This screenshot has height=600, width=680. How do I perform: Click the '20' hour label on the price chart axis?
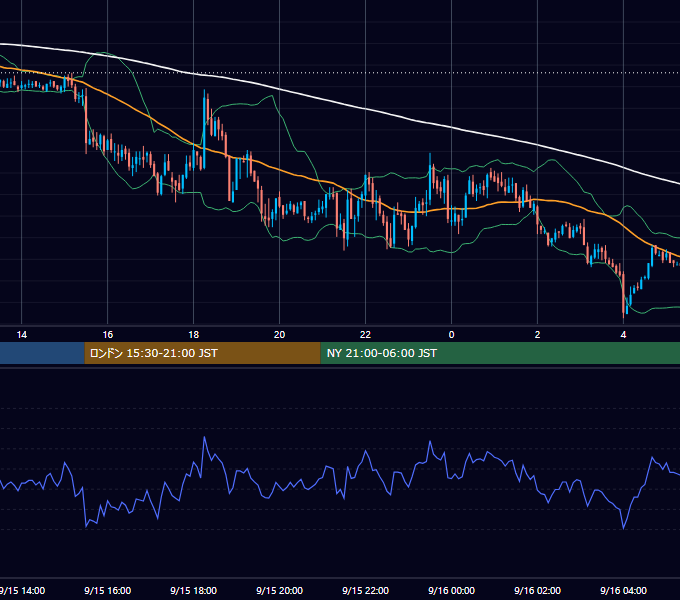(x=279, y=335)
